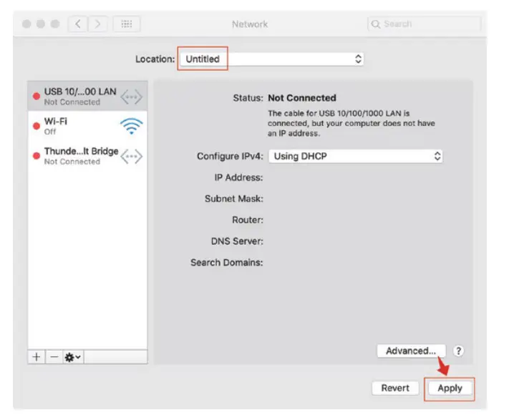Click the Network window title
Screen dimensions: 509x420
pos(250,24)
